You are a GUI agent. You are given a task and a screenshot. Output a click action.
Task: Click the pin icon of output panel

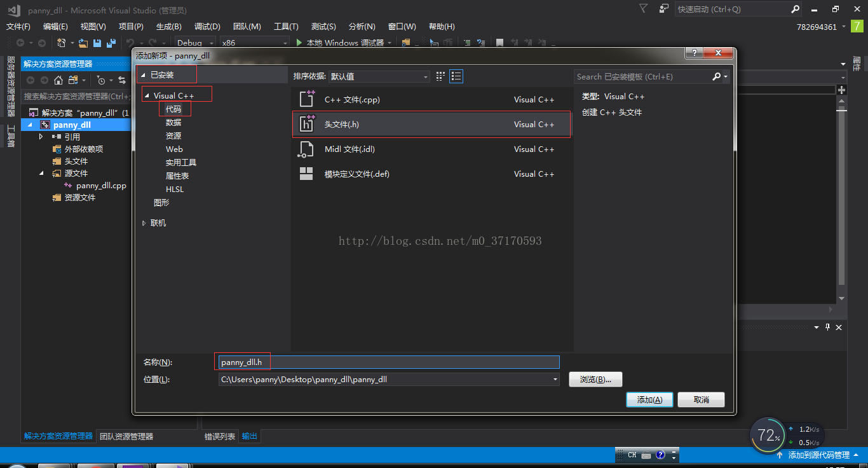point(827,327)
